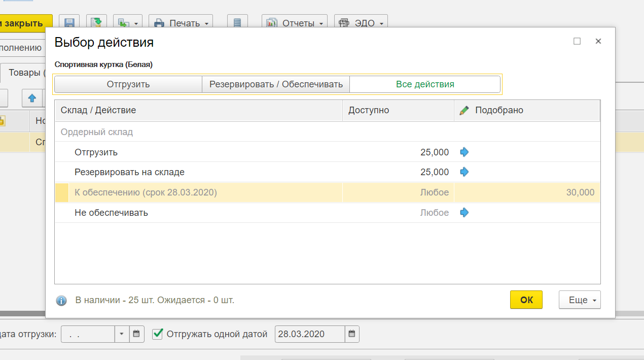Open calendar for the 28.03.2020 date field

point(352,334)
